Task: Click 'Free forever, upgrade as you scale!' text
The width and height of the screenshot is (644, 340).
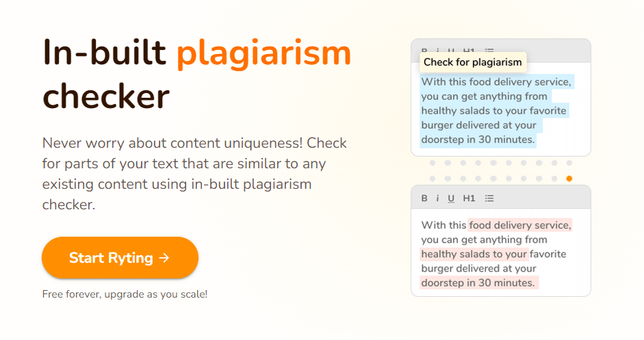Action: 125,294
